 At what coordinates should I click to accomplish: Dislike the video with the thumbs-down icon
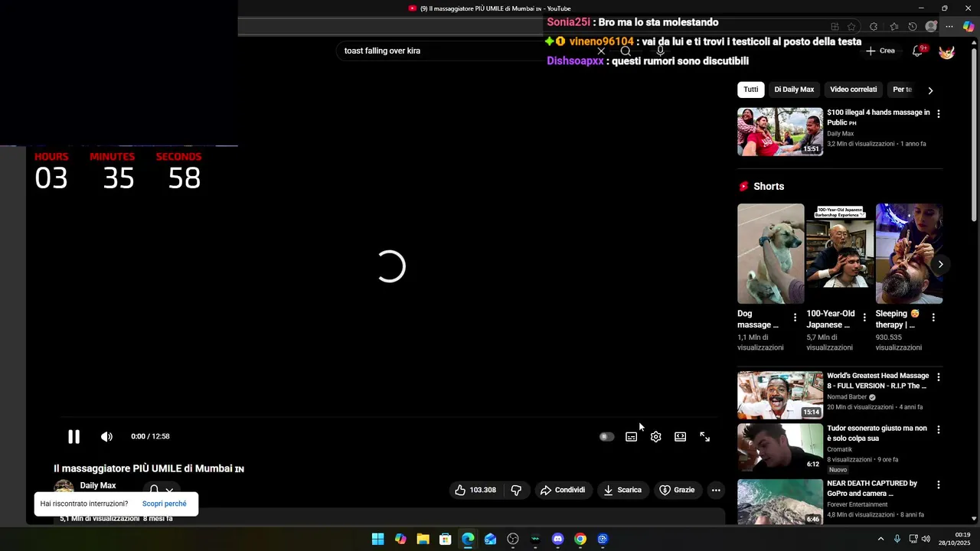[x=516, y=490]
